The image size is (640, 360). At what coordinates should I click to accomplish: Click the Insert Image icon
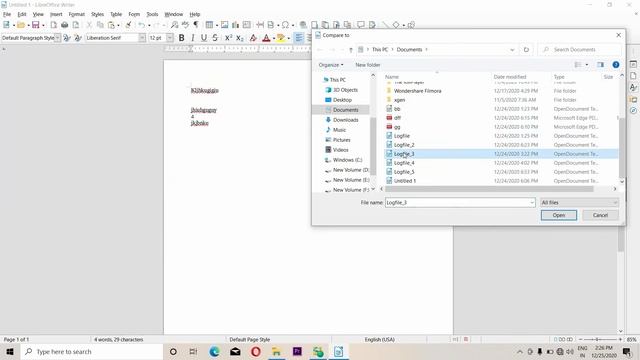point(224,25)
